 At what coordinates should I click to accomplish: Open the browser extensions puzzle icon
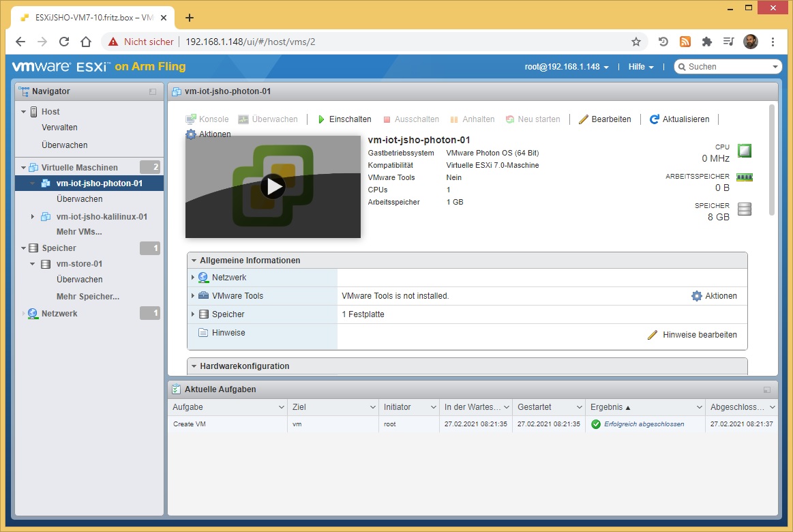pos(707,42)
